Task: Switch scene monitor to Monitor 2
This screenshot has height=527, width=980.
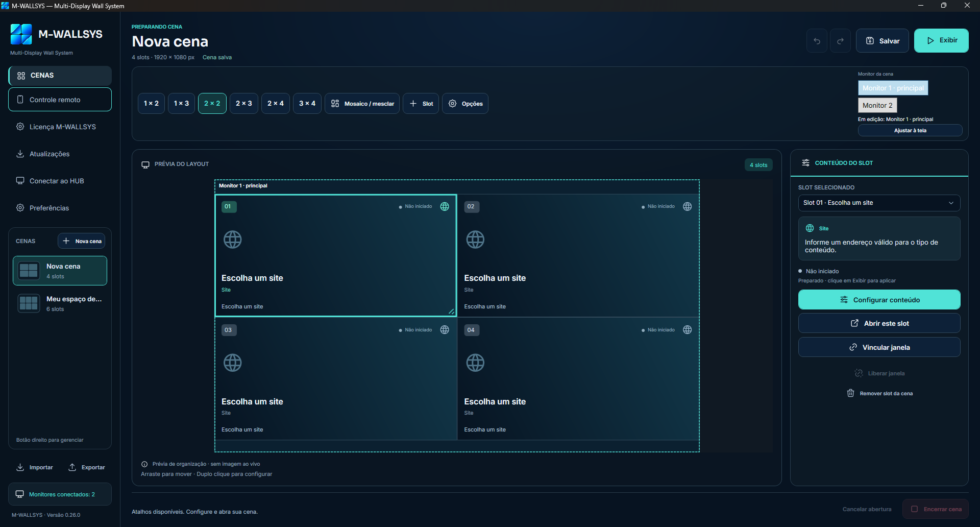Action: pyautogui.click(x=877, y=105)
